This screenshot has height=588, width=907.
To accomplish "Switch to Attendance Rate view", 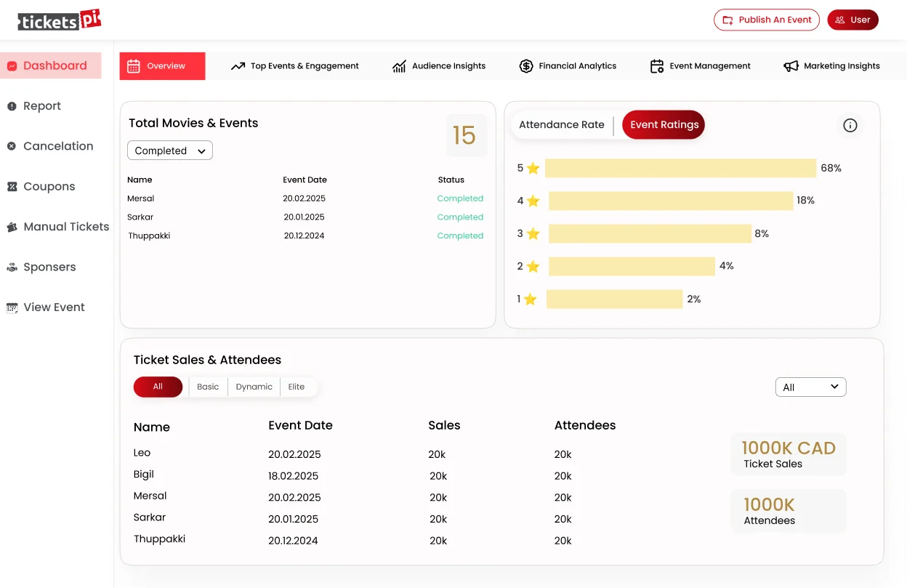I will coord(562,125).
